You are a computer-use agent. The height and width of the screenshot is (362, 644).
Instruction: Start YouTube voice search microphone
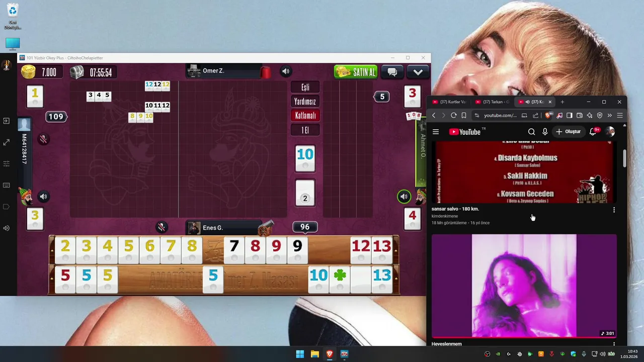click(x=545, y=132)
